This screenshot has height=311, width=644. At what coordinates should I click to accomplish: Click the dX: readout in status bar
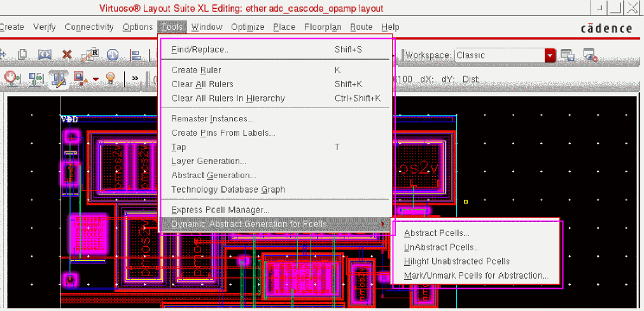[426, 78]
